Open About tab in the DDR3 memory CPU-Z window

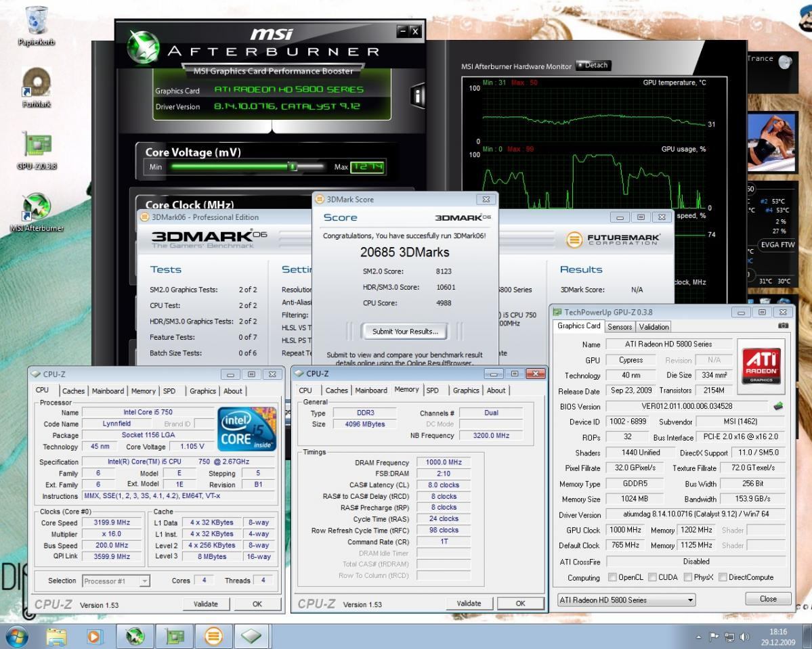496,390
